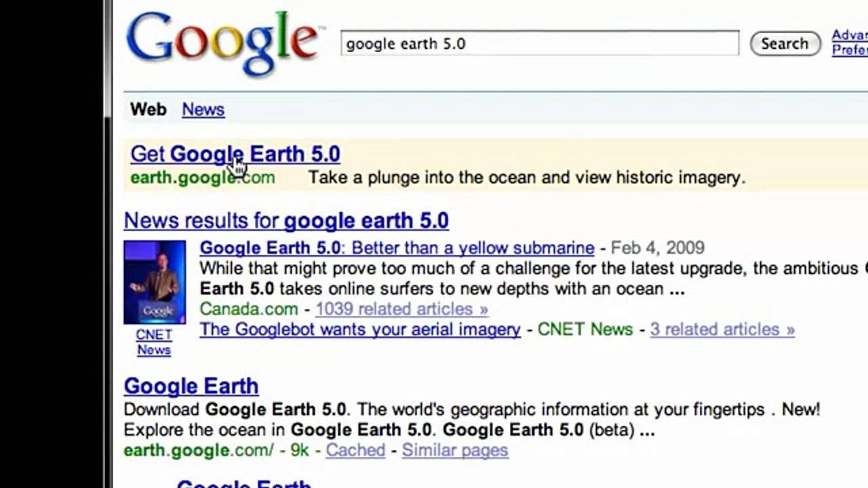This screenshot has height=488, width=868.
Task: Click the left vertical scrollbar
Action: (x=107, y=244)
